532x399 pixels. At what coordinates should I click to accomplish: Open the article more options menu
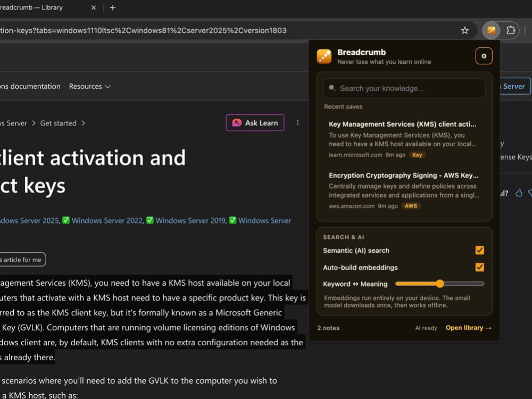[297, 123]
